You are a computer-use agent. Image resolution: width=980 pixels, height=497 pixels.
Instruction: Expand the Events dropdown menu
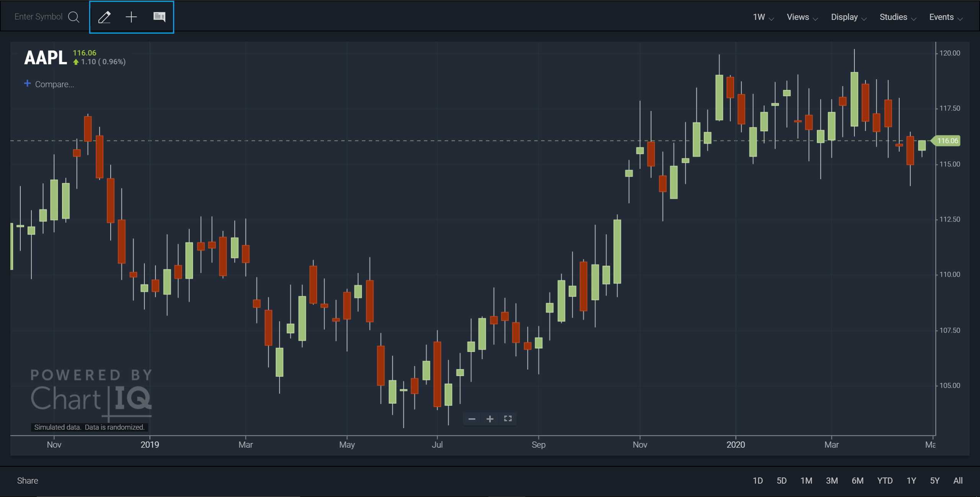click(x=946, y=17)
